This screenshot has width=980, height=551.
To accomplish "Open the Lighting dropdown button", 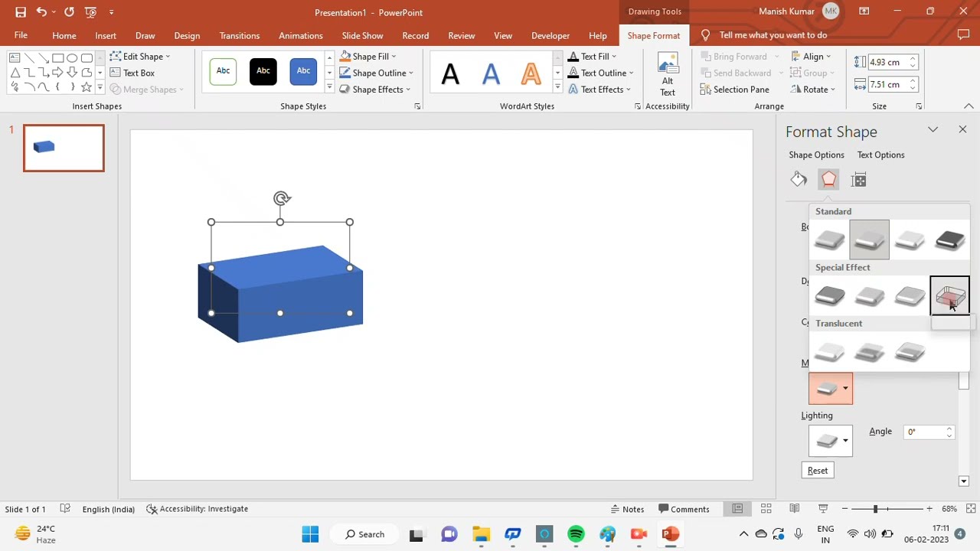I will [x=830, y=441].
